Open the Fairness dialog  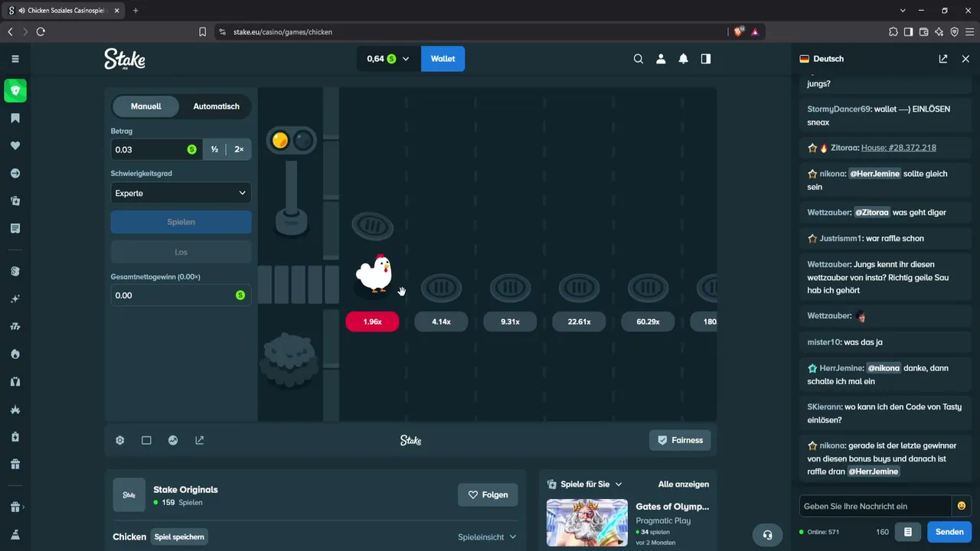680,440
